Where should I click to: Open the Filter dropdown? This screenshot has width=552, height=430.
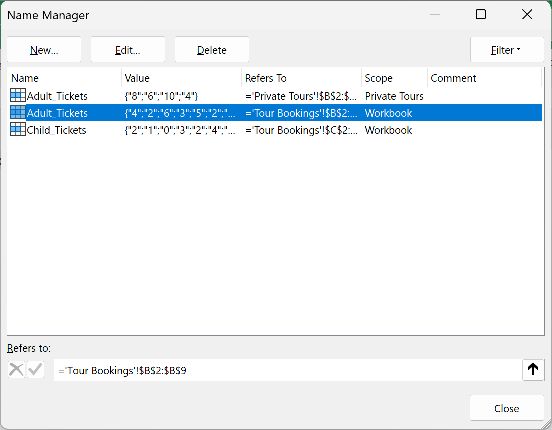click(x=507, y=50)
